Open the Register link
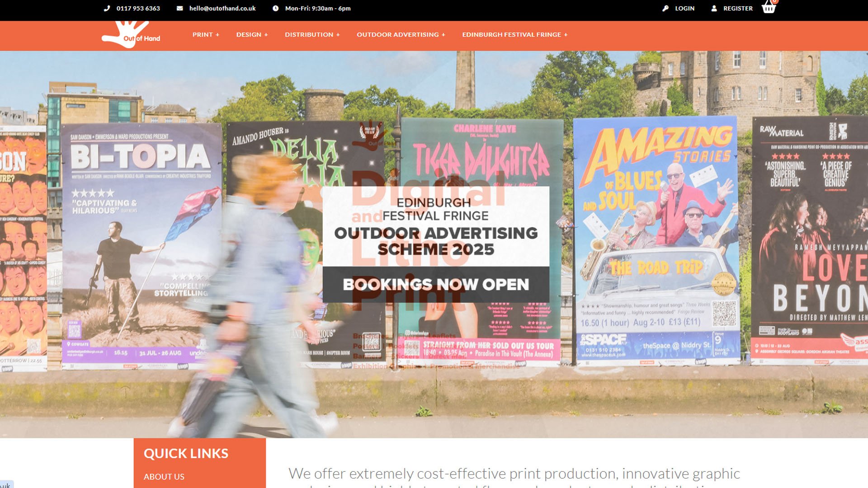868x488 pixels. [x=738, y=8]
